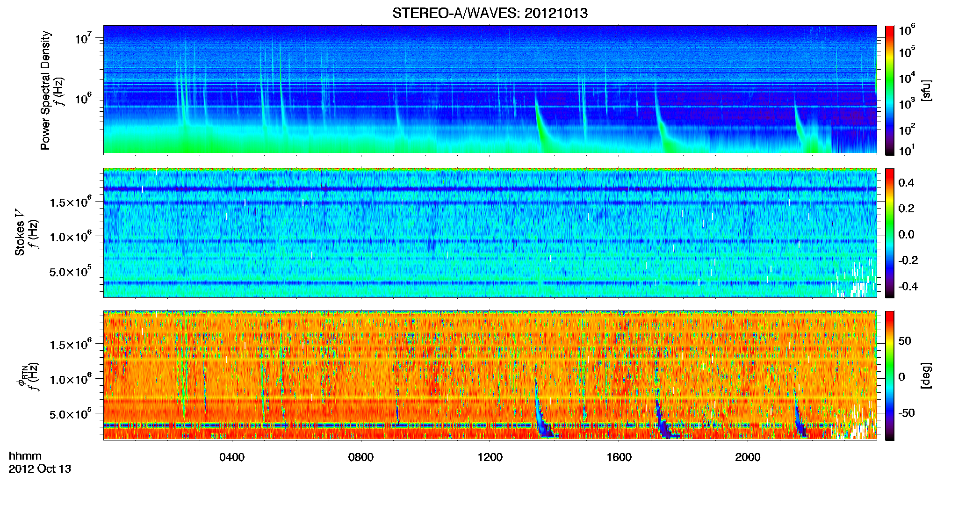
Task: Click the 0800 time axis label
Action: tap(361, 457)
